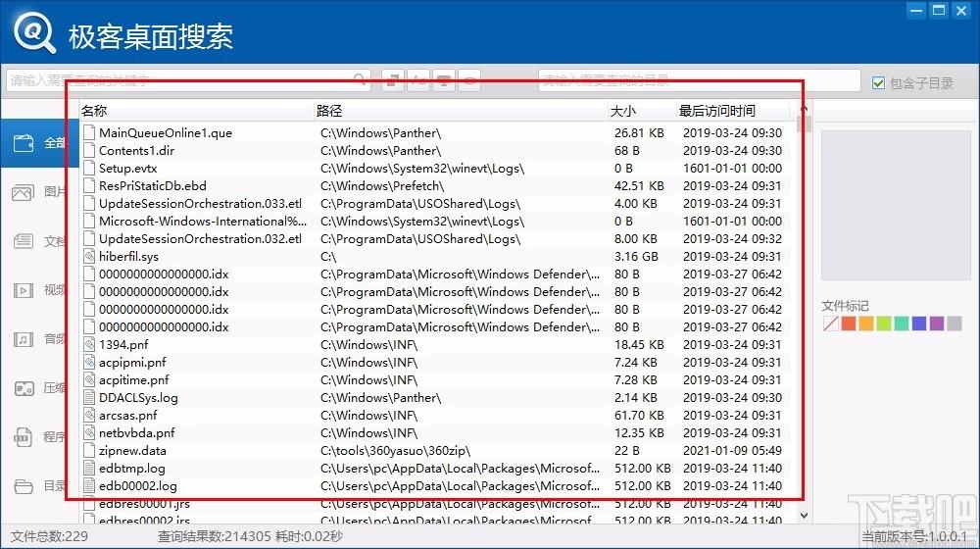980x549 pixels.
Task: Select the netbvbda.pnf file name
Action: click(137, 432)
